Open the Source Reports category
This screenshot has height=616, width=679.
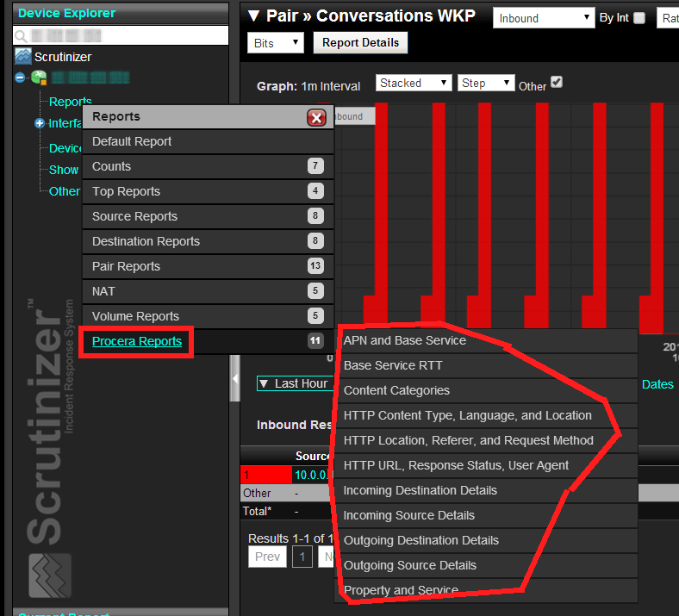(x=208, y=216)
